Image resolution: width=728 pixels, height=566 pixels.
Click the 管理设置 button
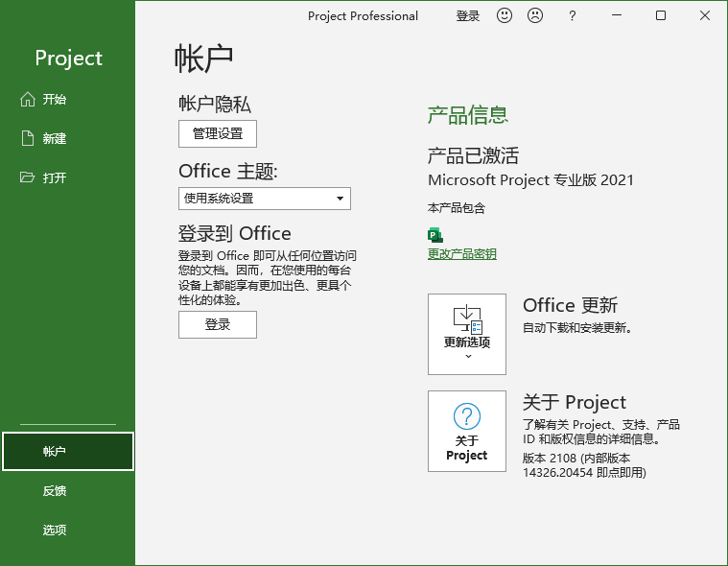[x=218, y=133]
